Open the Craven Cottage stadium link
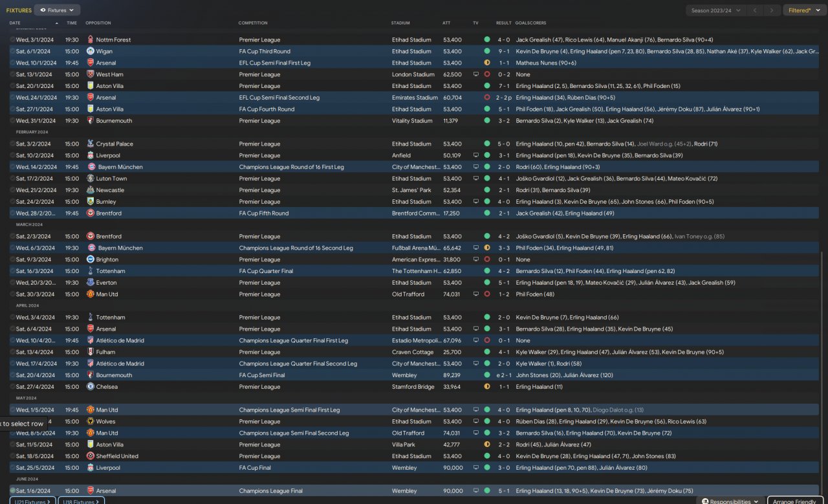Viewport: 828px width, 504px height. [411, 352]
